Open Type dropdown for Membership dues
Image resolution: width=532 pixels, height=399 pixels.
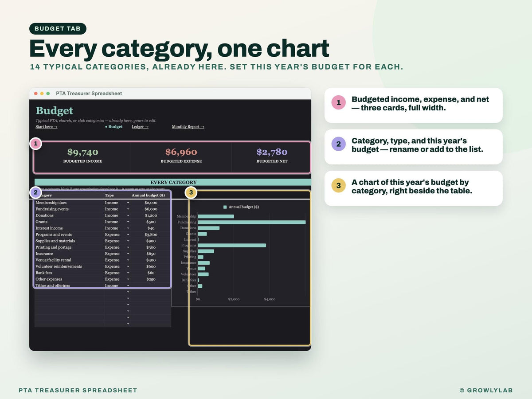pyautogui.click(x=128, y=203)
